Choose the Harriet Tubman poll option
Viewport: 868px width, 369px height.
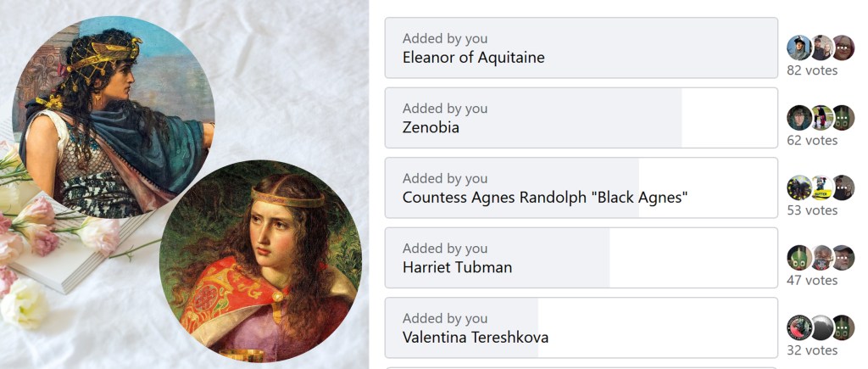click(x=581, y=258)
